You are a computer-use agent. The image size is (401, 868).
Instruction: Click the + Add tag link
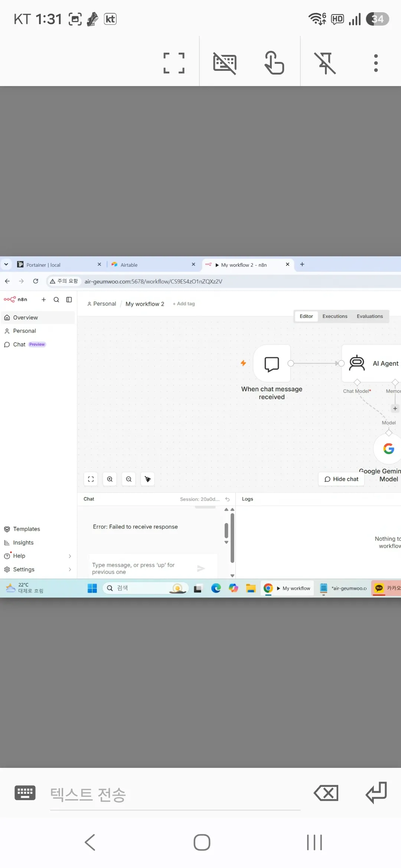coord(184,304)
